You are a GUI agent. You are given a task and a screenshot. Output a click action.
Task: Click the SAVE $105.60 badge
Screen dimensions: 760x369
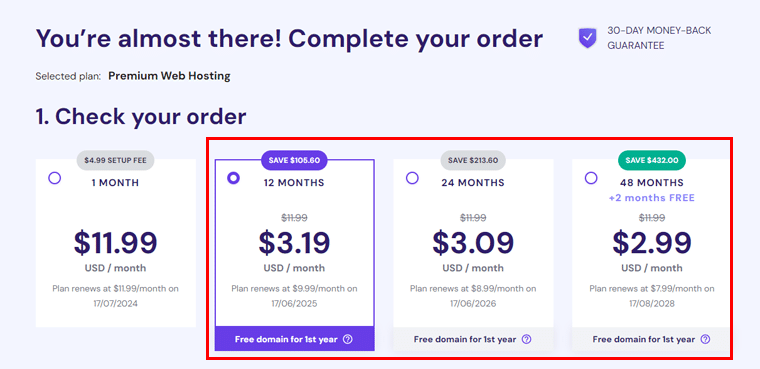tap(294, 160)
